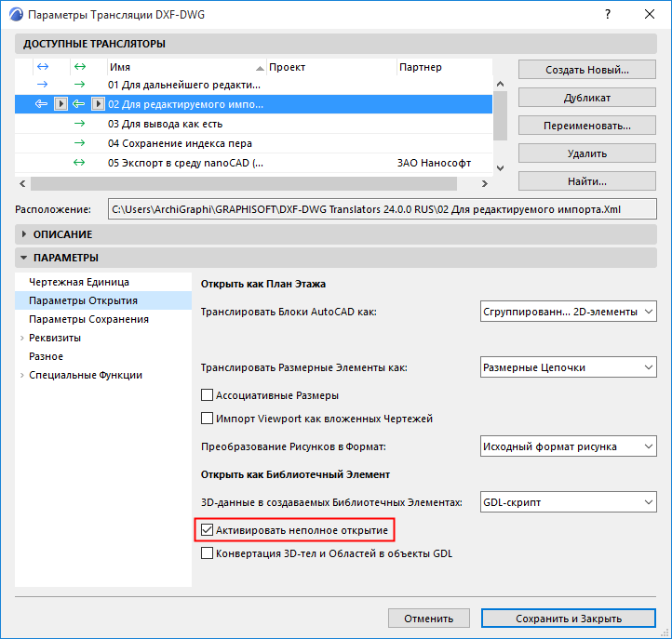Image resolution: width=672 pixels, height=639 pixels.
Task: Click blue import direction column header icon
Action: coord(43,66)
